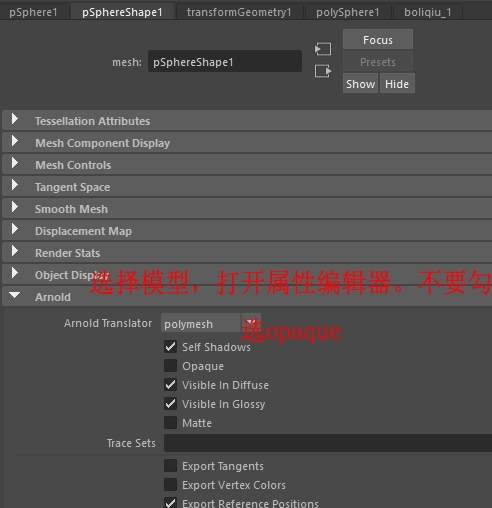Switch to the transformGeometry1 tab

point(239,12)
